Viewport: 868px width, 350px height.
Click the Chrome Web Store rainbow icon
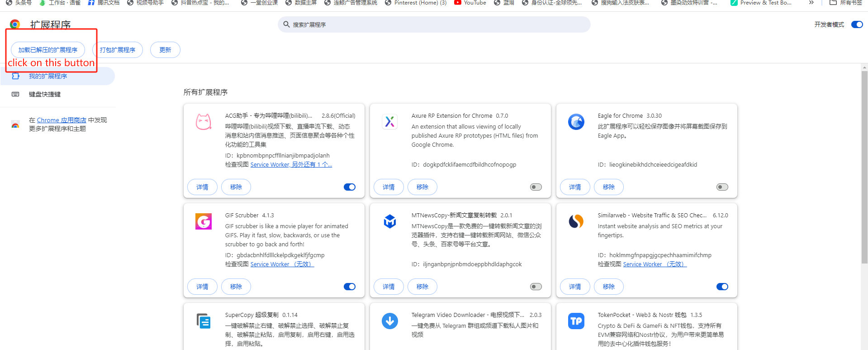click(15, 125)
